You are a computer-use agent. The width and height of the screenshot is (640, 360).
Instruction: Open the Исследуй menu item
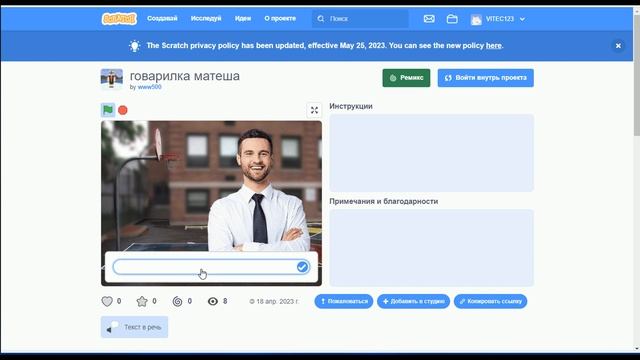tap(206, 18)
